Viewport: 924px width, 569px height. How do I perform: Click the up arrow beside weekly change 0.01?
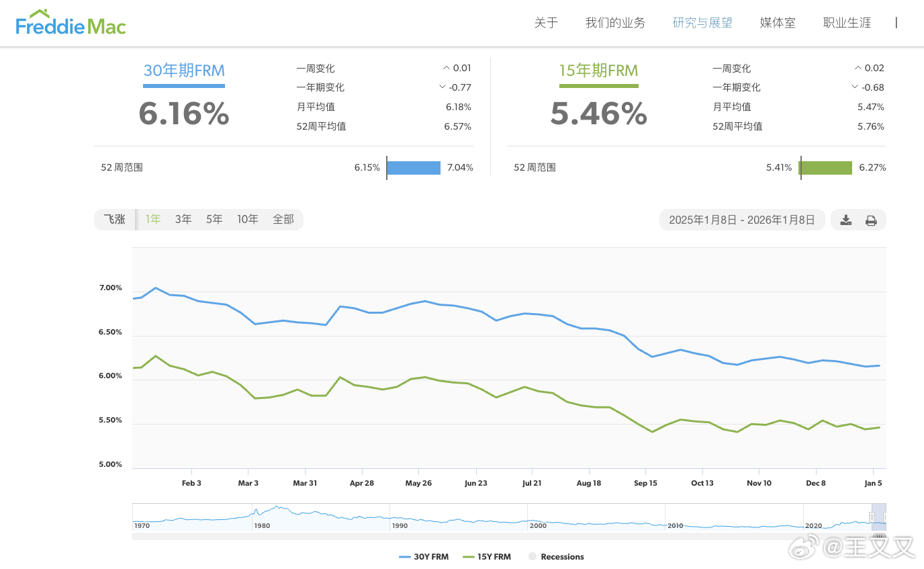click(x=446, y=68)
